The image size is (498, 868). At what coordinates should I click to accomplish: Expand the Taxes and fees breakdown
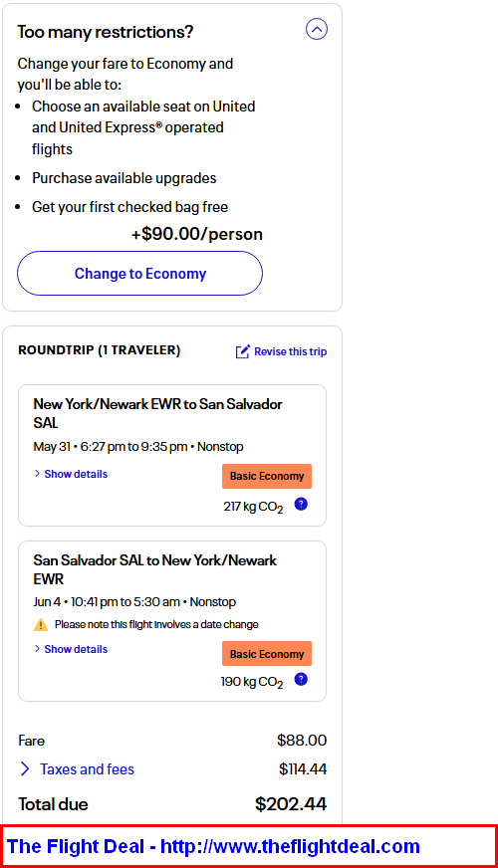tap(87, 768)
